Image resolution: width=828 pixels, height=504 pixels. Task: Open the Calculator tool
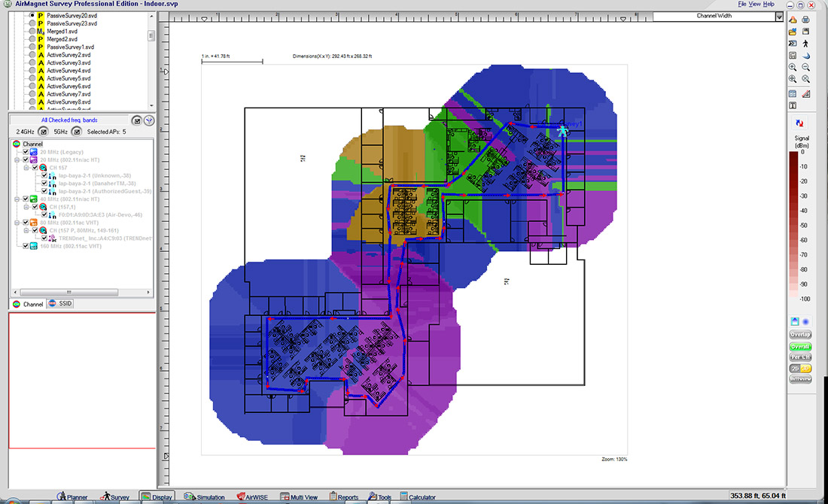(x=417, y=497)
